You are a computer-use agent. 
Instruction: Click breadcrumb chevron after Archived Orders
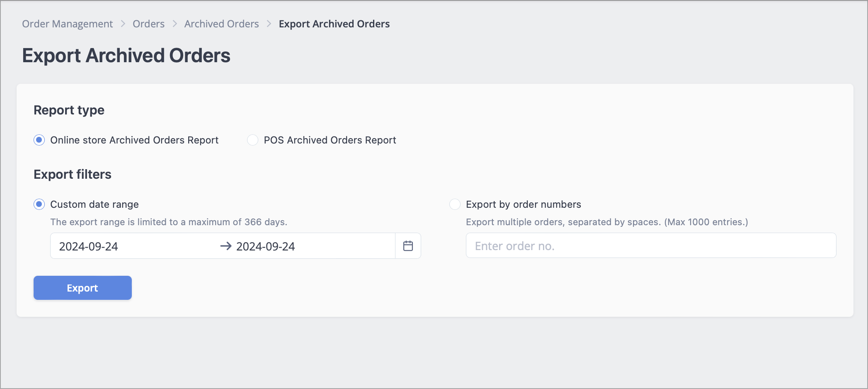point(269,24)
